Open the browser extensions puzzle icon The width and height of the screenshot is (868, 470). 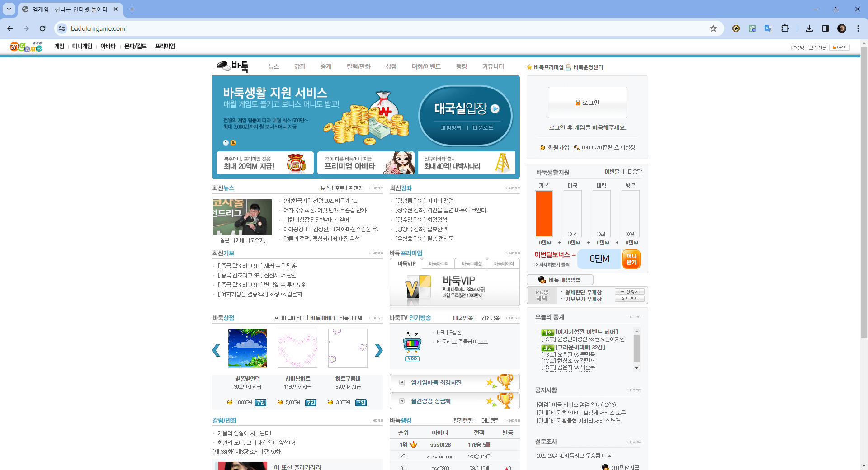tap(785, 28)
